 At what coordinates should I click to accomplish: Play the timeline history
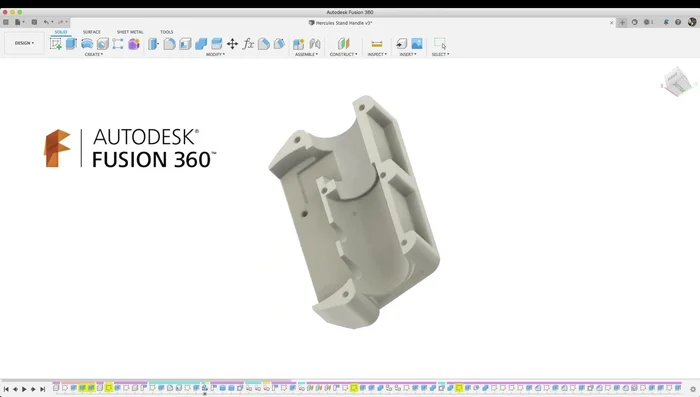[24, 389]
